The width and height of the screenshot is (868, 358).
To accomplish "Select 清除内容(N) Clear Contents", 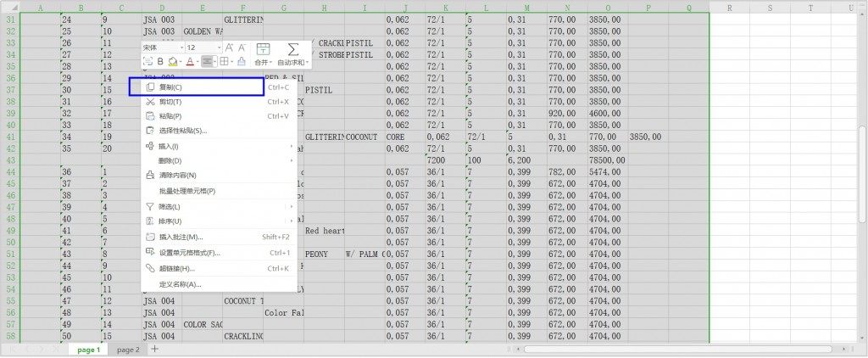I will 220,175.
